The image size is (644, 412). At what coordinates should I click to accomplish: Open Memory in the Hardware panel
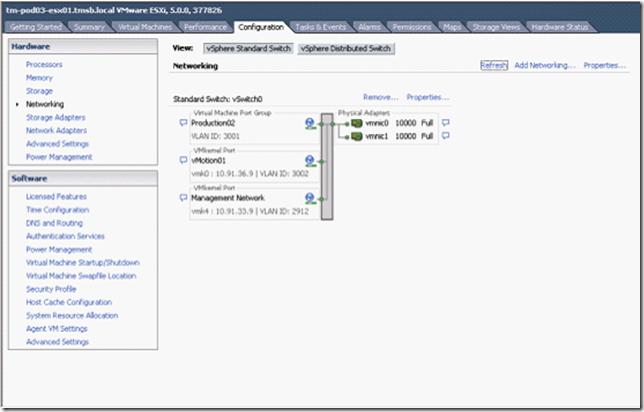39,78
